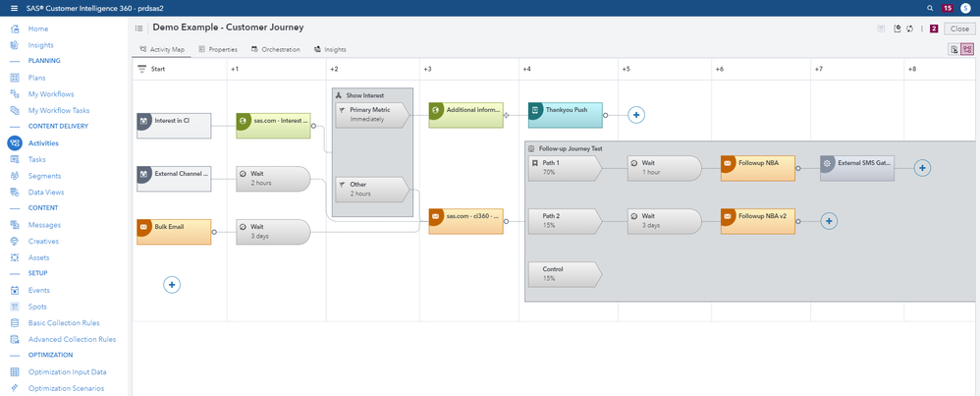Open the Orchestration tab

(276, 49)
